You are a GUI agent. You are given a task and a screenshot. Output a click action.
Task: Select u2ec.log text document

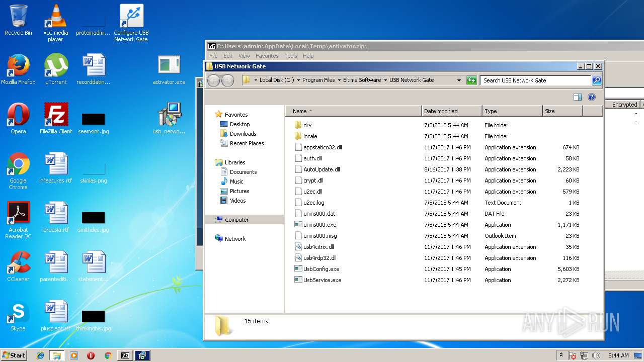pyautogui.click(x=437, y=203)
